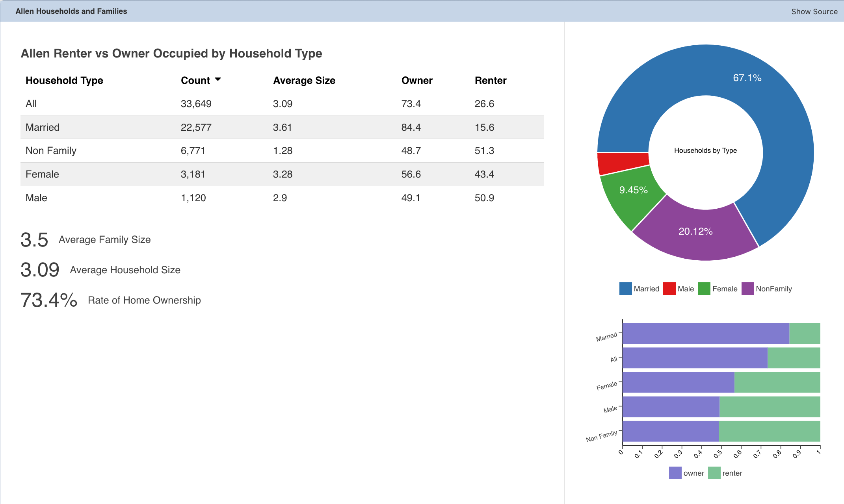Toggle the owner series legend swatch
Screen dimensions: 844x504
click(675, 473)
